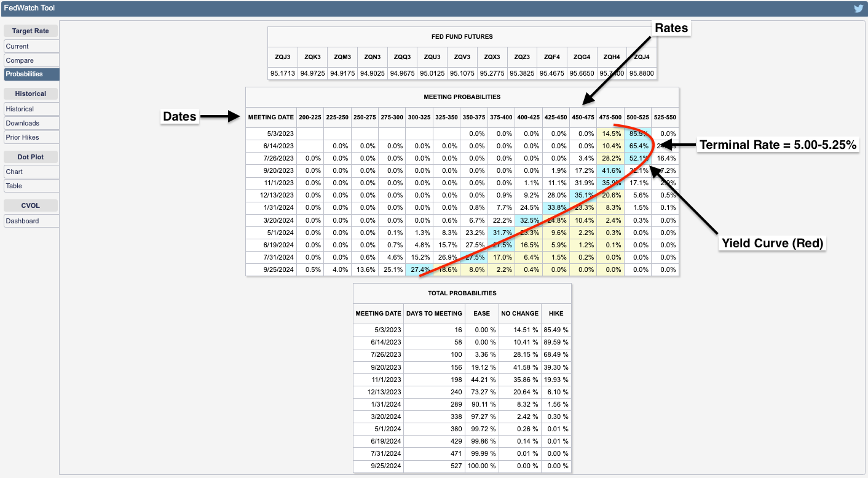Click the 33.8% highlighted probability cell
This screenshot has height=478, width=868.
(556, 207)
